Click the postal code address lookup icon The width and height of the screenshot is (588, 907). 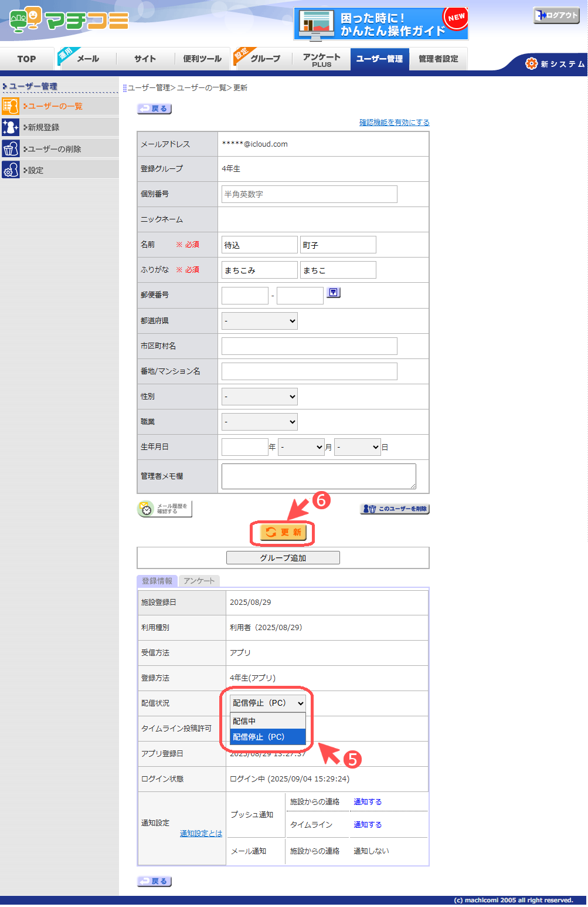(334, 293)
